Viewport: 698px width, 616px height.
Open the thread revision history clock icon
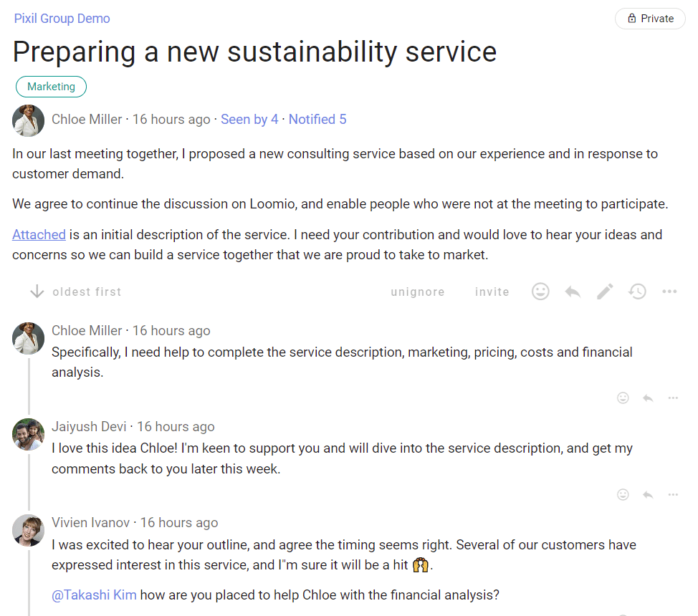tap(637, 292)
